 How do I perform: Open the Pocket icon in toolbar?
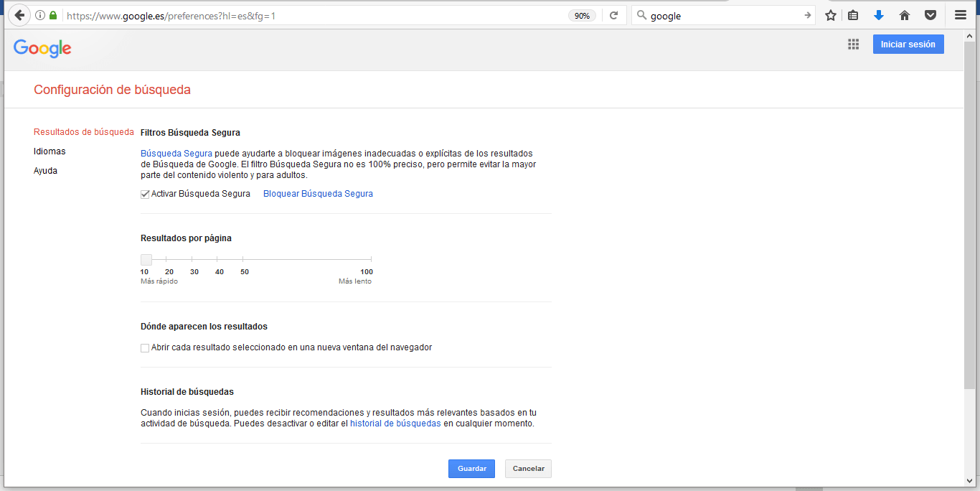pos(930,15)
